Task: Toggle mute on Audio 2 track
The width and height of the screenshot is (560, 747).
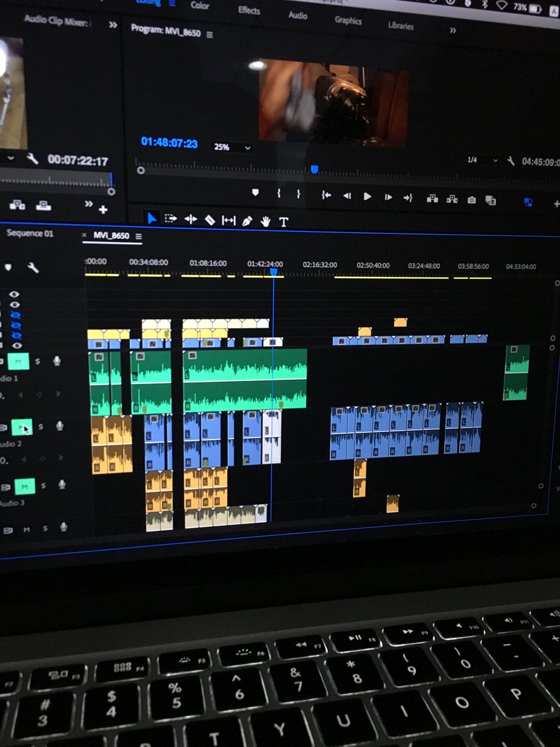Action: (21, 426)
